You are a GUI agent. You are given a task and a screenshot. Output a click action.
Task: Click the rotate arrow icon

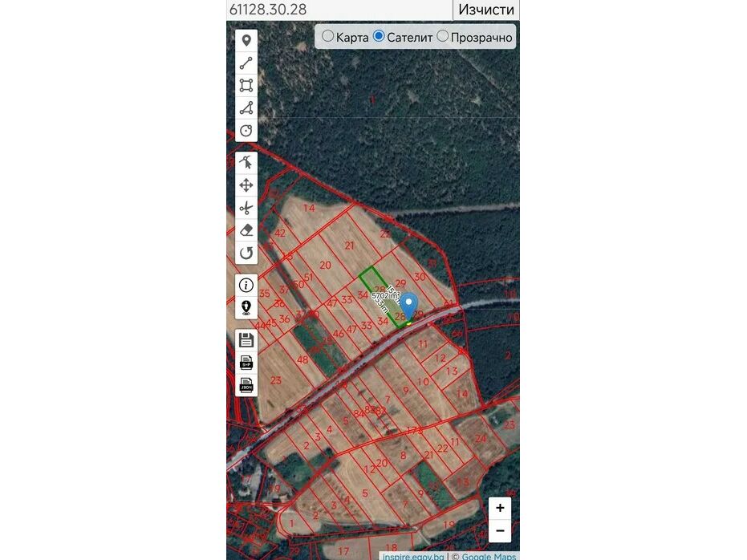246,253
